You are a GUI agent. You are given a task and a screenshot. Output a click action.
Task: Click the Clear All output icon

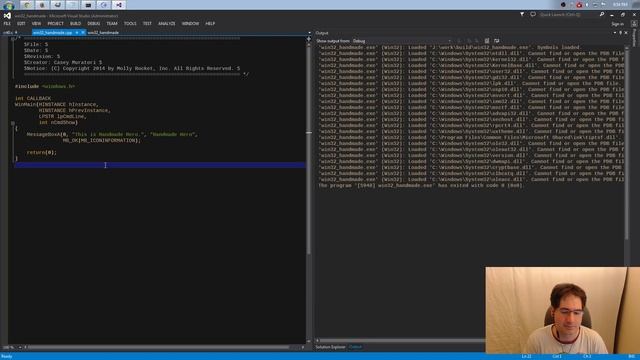487,41
